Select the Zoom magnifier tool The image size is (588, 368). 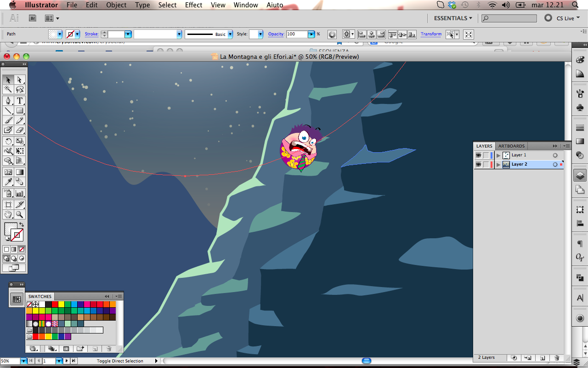pos(20,214)
